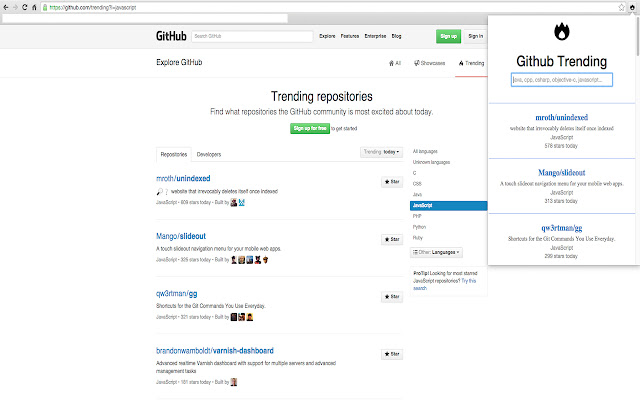Open the Features nav item
The height and width of the screenshot is (400, 640).
click(x=350, y=36)
